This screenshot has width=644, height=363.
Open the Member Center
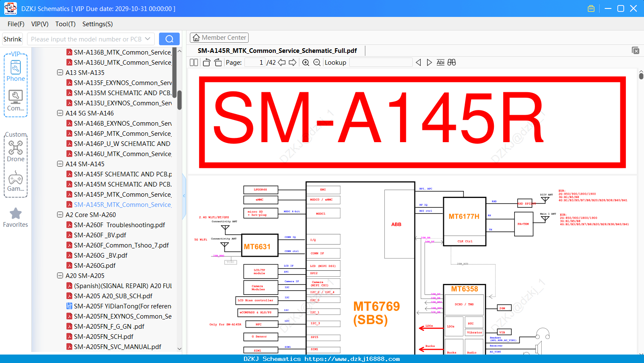tap(219, 38)
